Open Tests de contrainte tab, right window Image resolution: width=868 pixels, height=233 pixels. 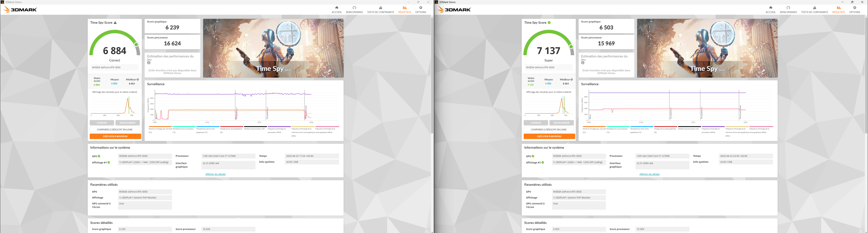[814, 9]
